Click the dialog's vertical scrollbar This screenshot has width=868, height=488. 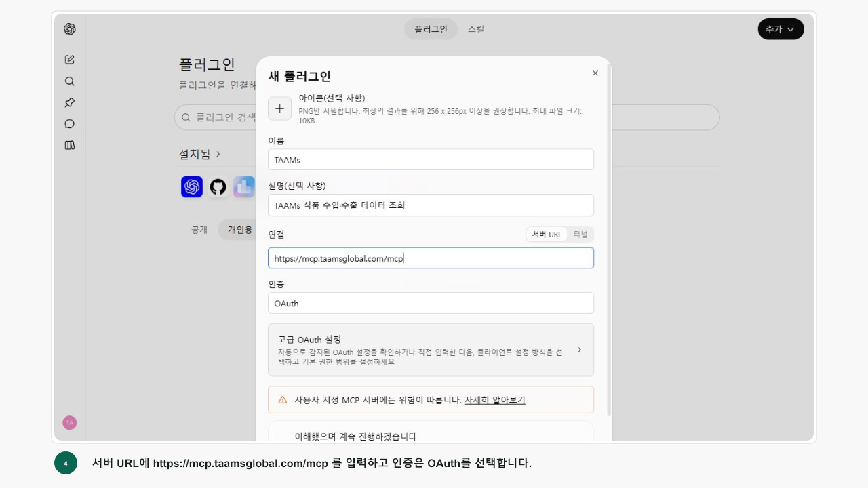tap(609, 241)
